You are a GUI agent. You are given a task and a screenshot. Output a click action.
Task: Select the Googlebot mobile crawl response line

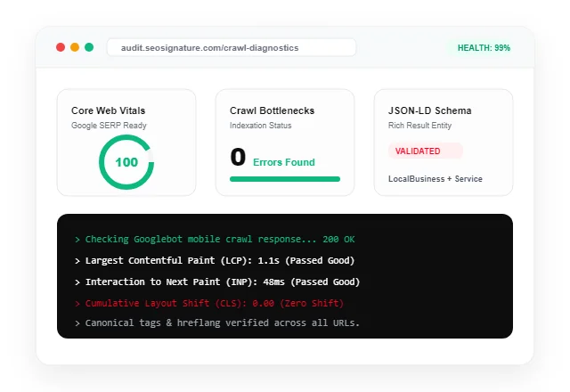pos(215,240)
